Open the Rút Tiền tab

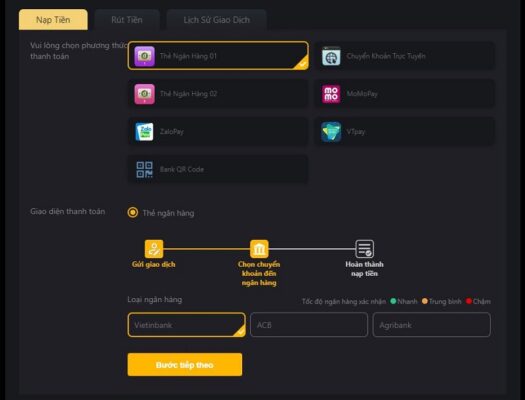[x=127, y=20]
